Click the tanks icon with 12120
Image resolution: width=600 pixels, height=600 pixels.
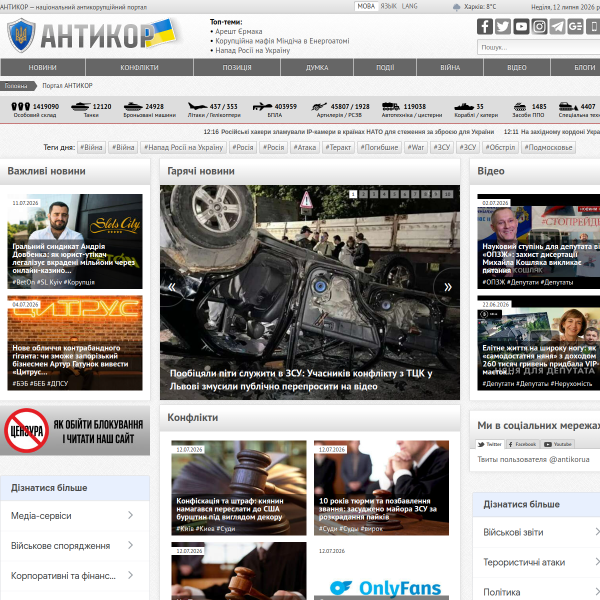[x=80, y=106]
